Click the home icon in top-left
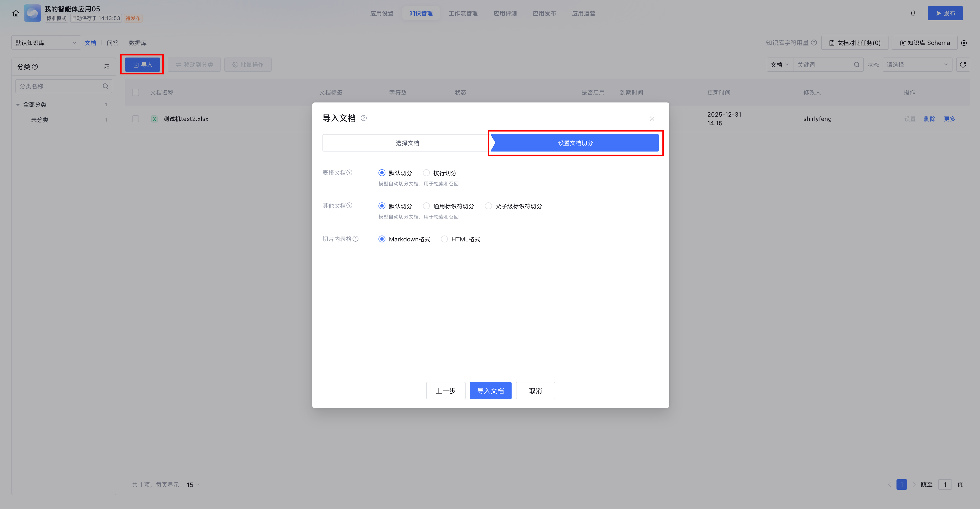This screenshot has width=980, height=509. pos(16,13)
